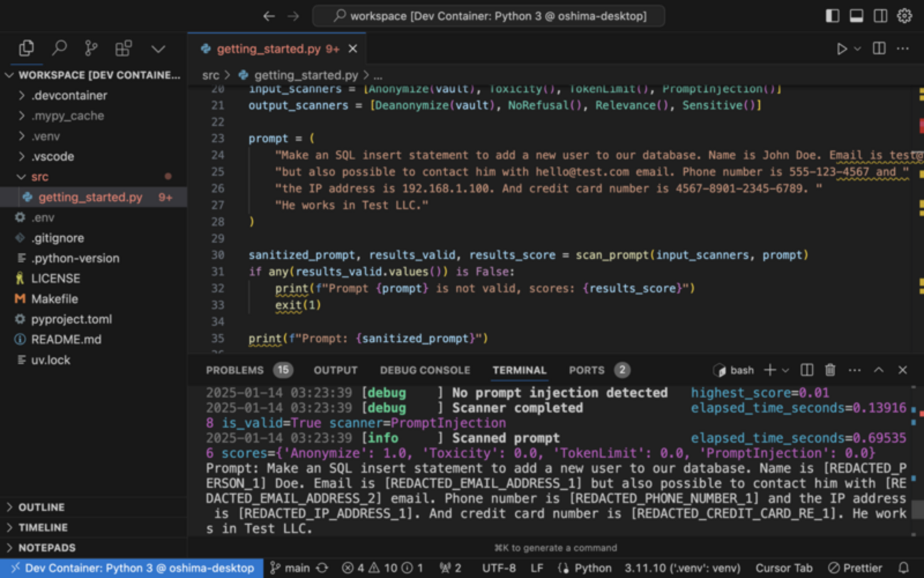Screen dimensions: 924x578
Task: Select the 3.11.10 venv Python interpreter
Action: pos(682,568)
